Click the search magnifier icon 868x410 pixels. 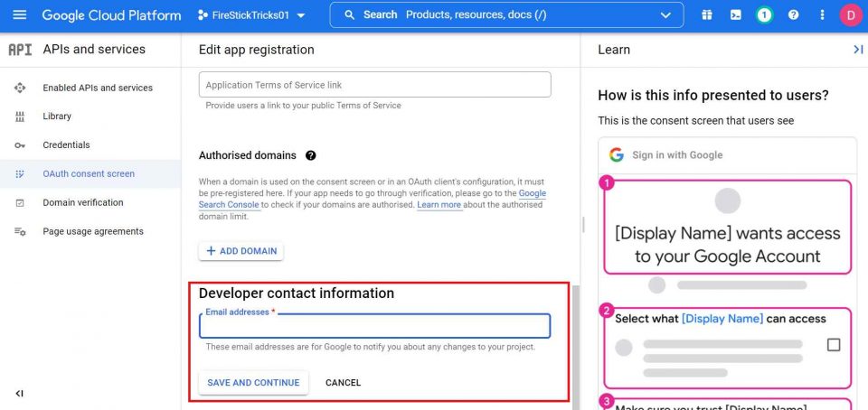(x=349, y=15)
